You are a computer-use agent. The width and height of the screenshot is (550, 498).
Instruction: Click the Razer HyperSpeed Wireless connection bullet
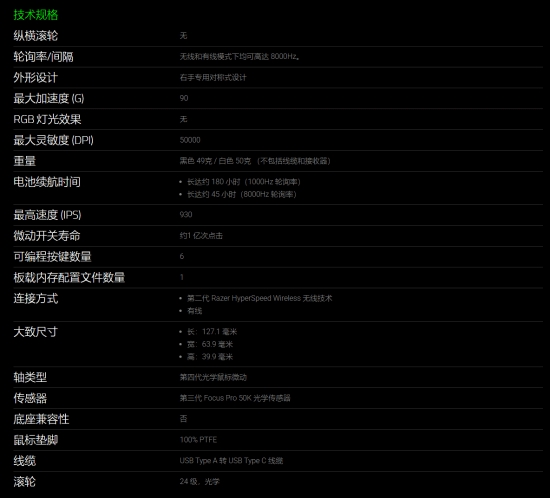[x=260, y=298]
